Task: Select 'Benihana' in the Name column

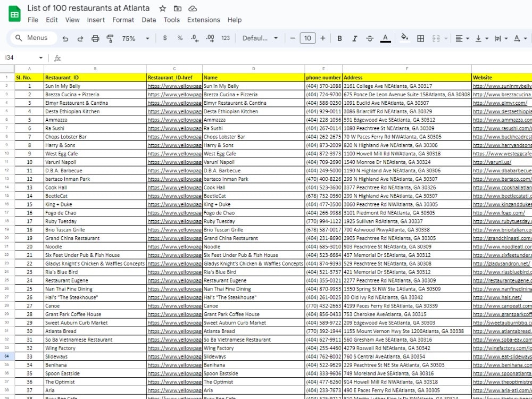Action: click(x=253, y=365)
